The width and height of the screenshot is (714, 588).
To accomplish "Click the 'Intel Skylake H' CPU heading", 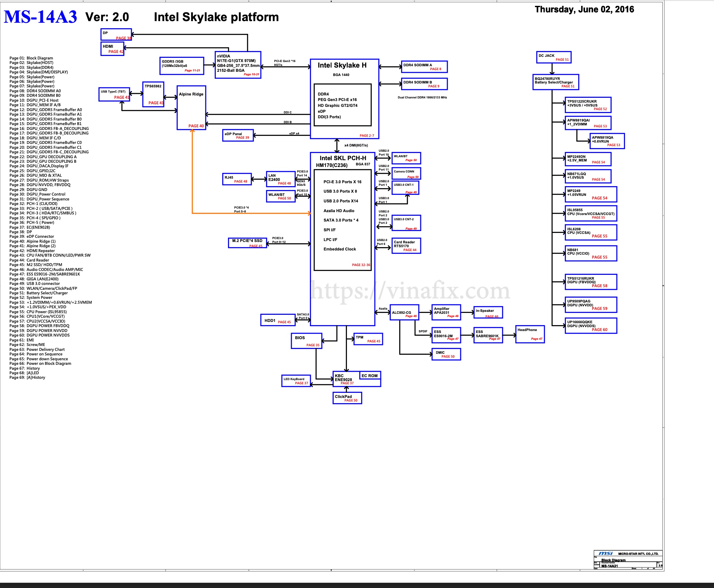I will click(342, 65).
